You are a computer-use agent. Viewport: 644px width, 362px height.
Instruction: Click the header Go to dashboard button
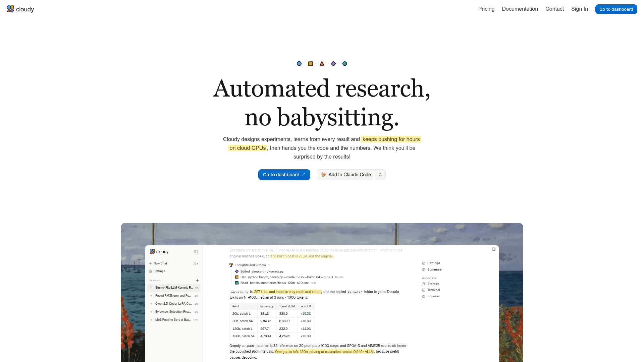click(616, 9)
